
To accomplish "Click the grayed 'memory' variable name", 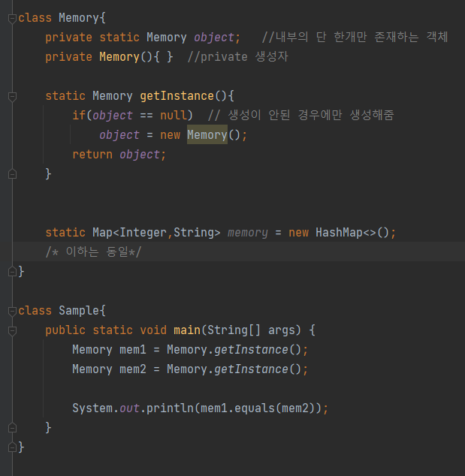I will [248, 233].
